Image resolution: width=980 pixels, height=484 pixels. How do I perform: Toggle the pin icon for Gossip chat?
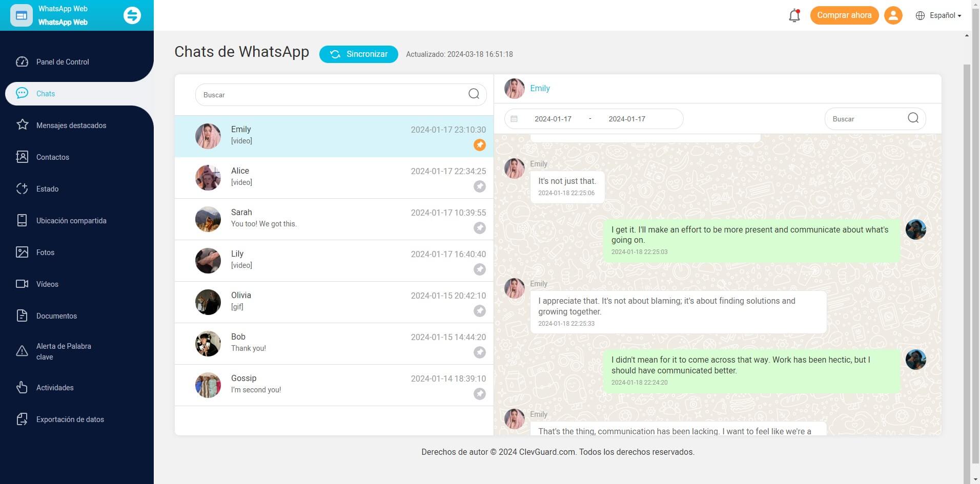(x=480, y=394)
